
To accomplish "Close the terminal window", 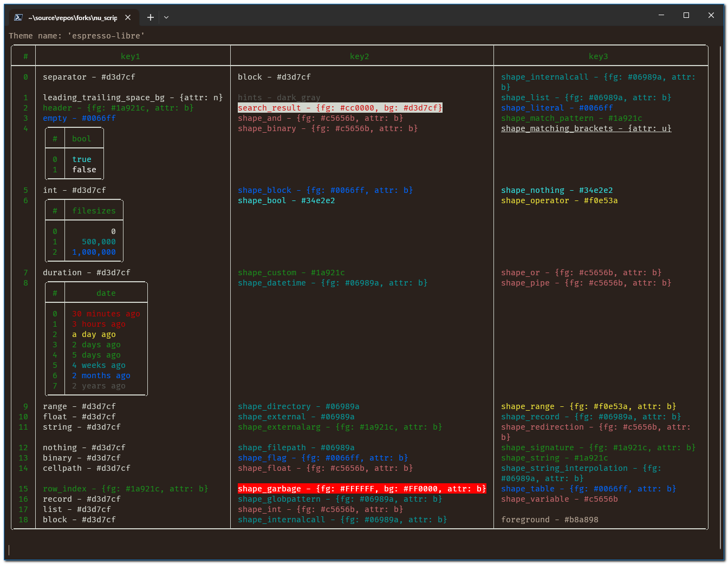I will click(711, 15).
